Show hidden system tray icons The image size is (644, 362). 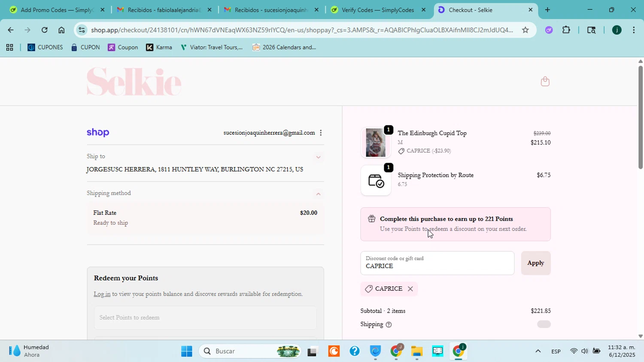click(538, 351)
